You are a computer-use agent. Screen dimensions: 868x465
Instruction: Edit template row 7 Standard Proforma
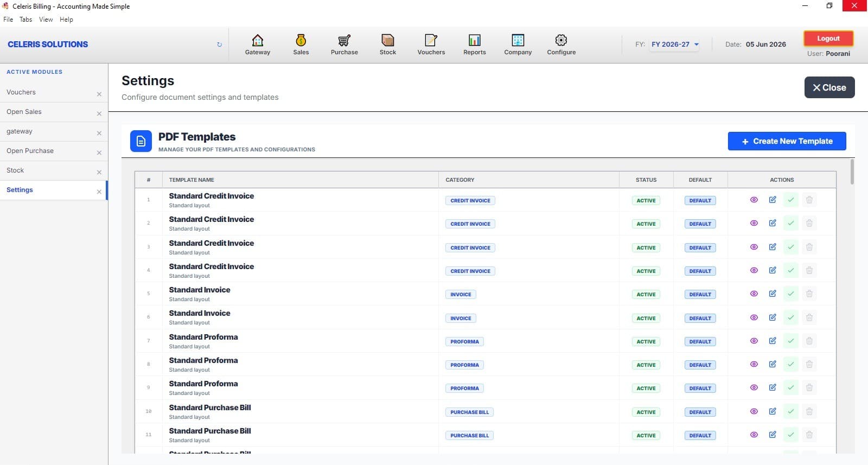click(x=773, y=341)
